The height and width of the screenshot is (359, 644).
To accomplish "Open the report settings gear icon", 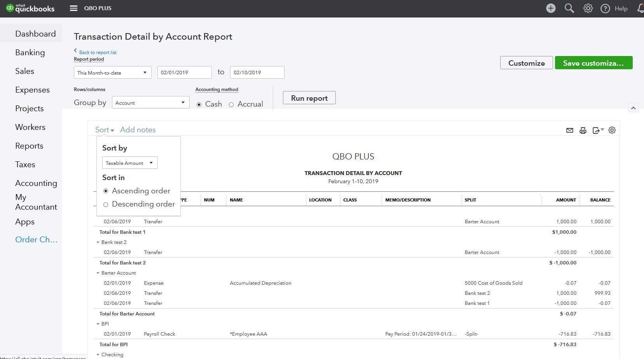I will [612, 130].
